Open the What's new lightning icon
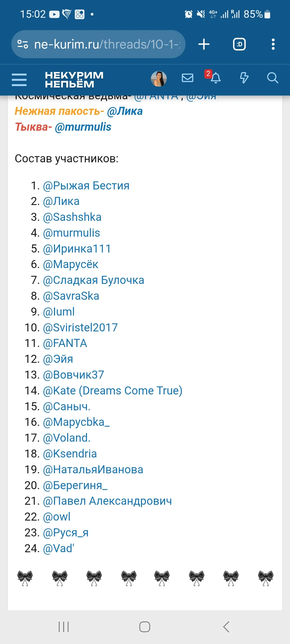 pos(244,78)
